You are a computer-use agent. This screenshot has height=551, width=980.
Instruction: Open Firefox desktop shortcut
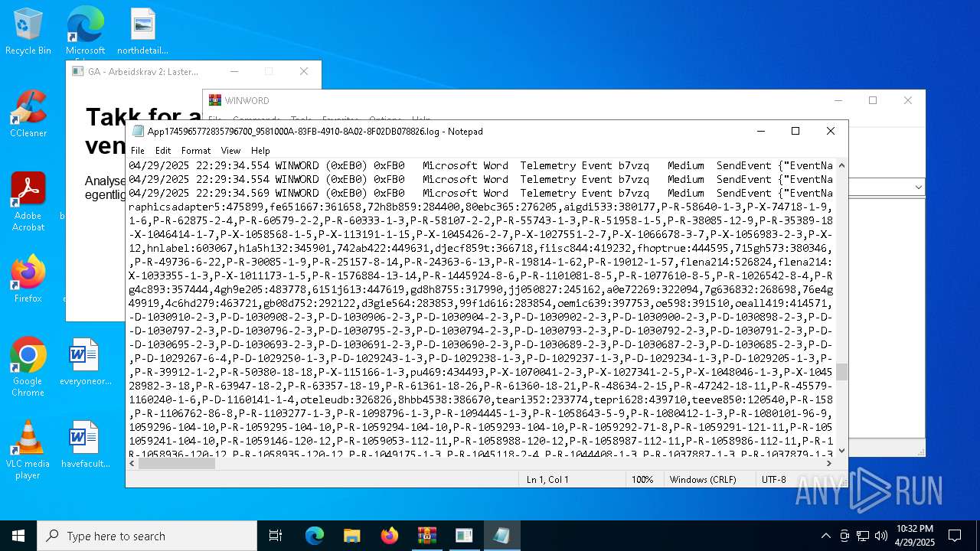pos(28,279)
